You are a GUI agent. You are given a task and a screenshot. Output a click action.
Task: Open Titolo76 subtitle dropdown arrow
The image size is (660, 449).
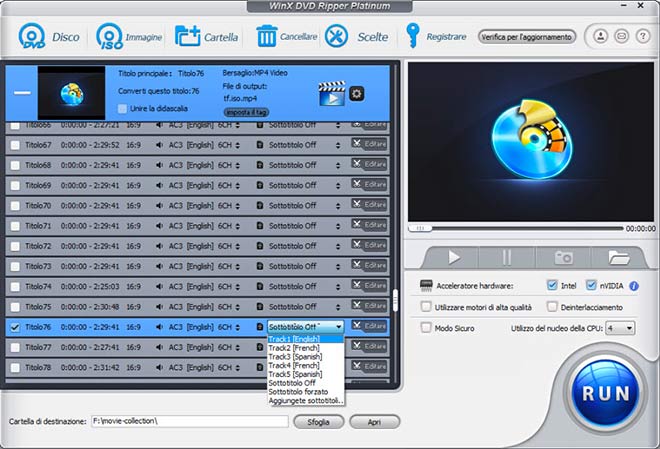(x=339, y=327)
